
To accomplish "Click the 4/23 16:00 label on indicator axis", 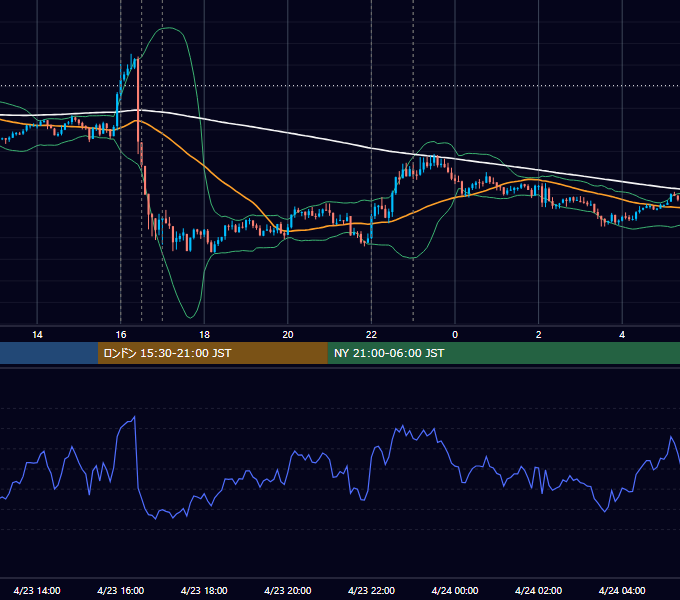I will tap(121, 590).
